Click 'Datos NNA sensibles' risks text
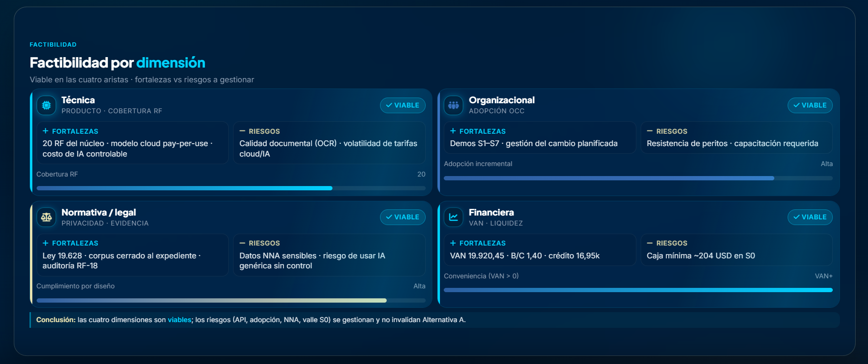 pyautogui.click(x=312, y=261)
